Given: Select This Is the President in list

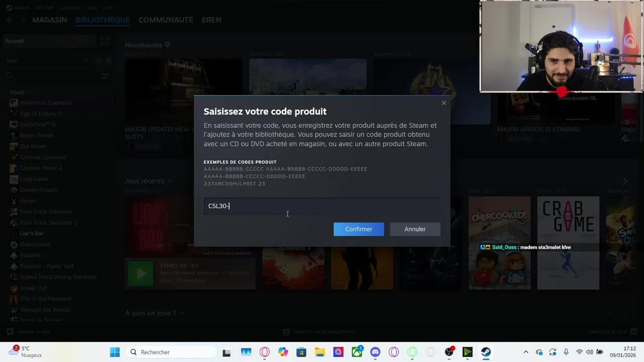Looking at the screenshot, I should (45, 299).
